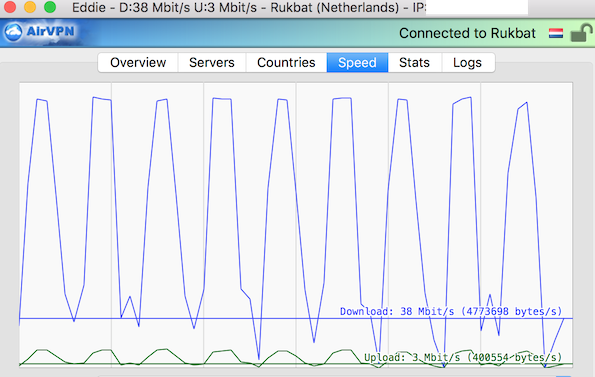Open the Overview tab
The height and width of the screenshot is (377, 595).
point(138,63)
